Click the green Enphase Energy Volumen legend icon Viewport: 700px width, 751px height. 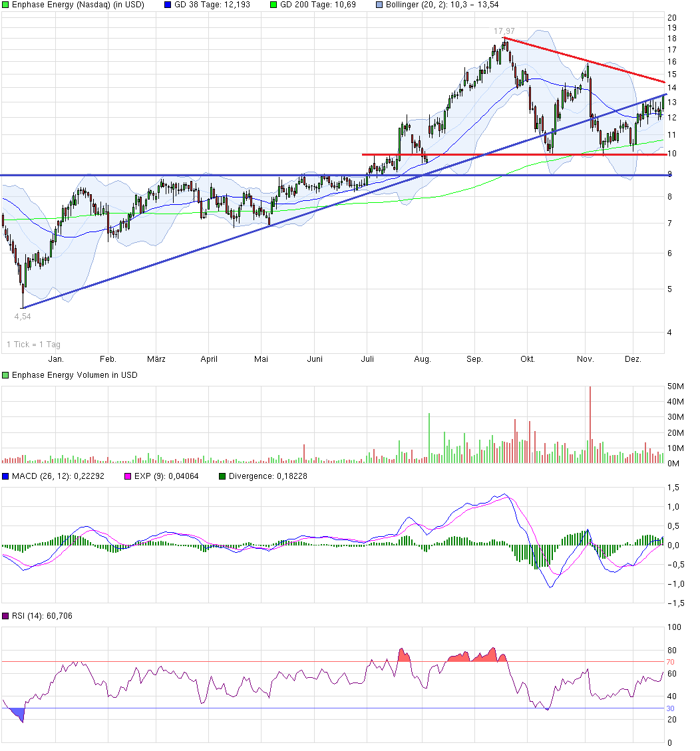pos(5,375)
